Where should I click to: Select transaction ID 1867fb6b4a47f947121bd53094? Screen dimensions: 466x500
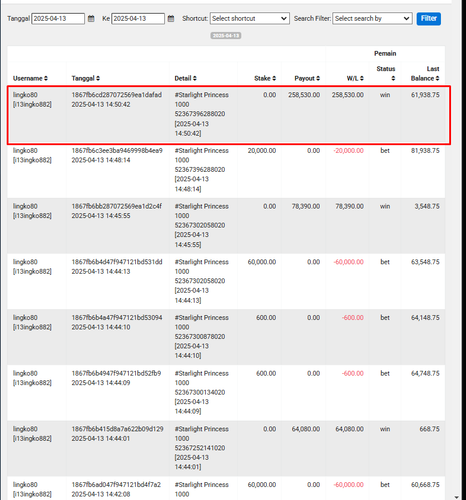[x=117, y=318]
